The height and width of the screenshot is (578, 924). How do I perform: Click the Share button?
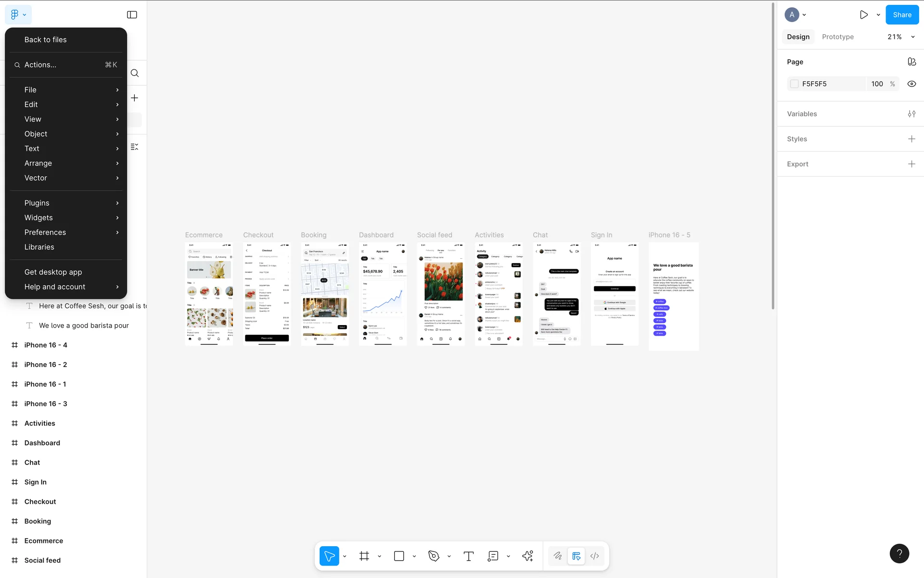pyautogui.click(x=902, y=15)
